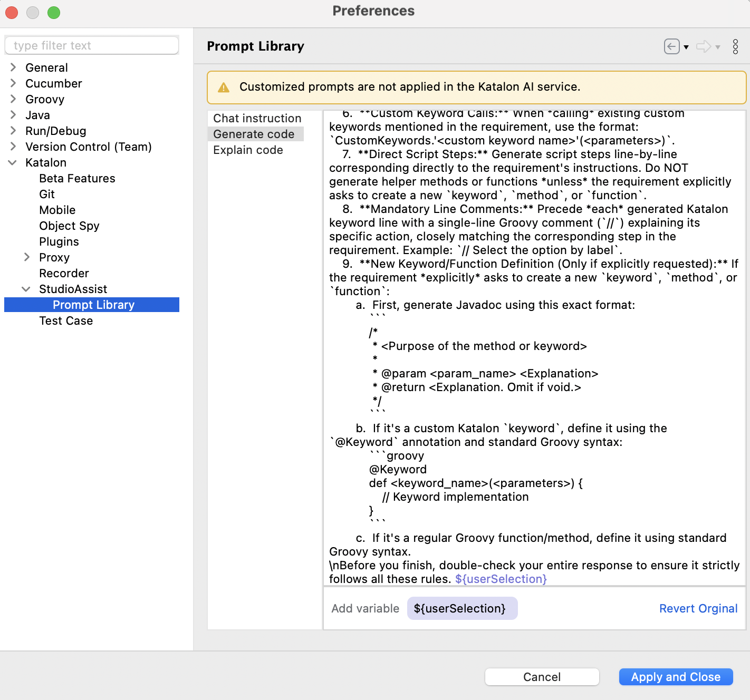Open the Mobile preferences page

57,210
